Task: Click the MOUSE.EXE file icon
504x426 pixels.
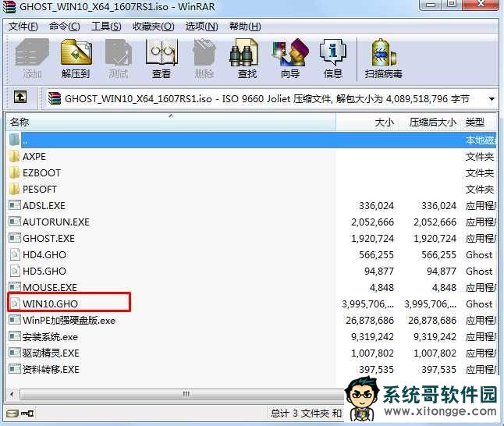Action: click(15, 287)
